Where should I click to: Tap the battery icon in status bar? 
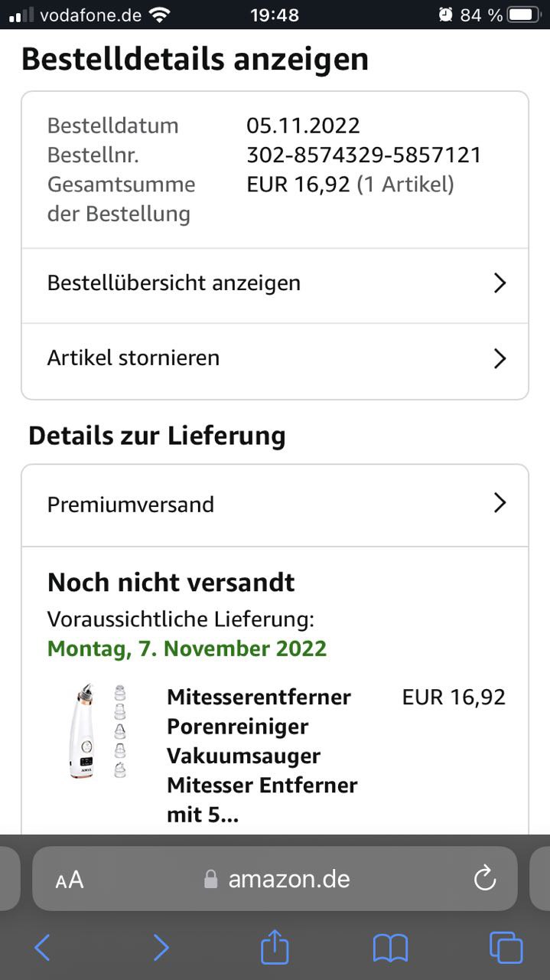pos(523,15)
